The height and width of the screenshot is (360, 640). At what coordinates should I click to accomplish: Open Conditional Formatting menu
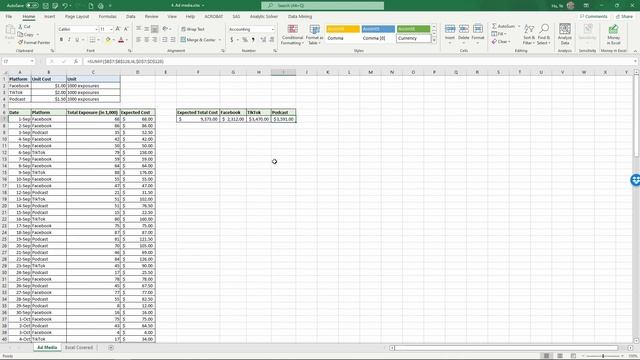pos(292,34)
